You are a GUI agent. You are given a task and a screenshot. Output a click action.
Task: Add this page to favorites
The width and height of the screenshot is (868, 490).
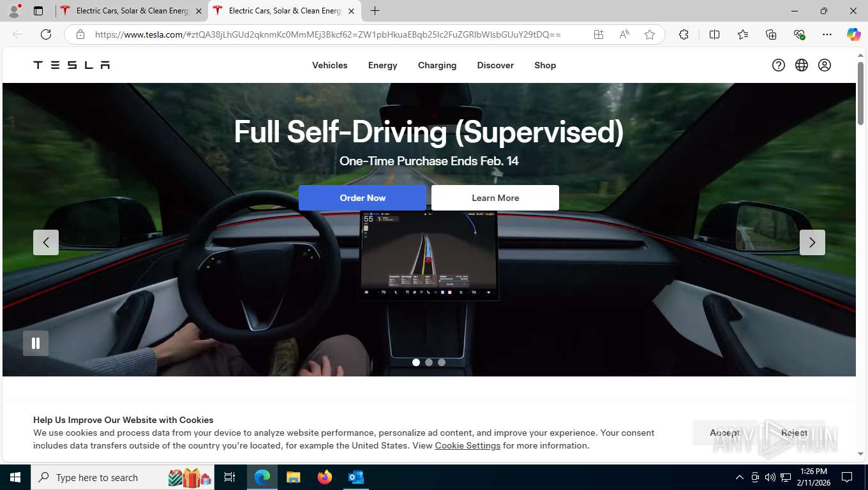click(x=650, y=34)
